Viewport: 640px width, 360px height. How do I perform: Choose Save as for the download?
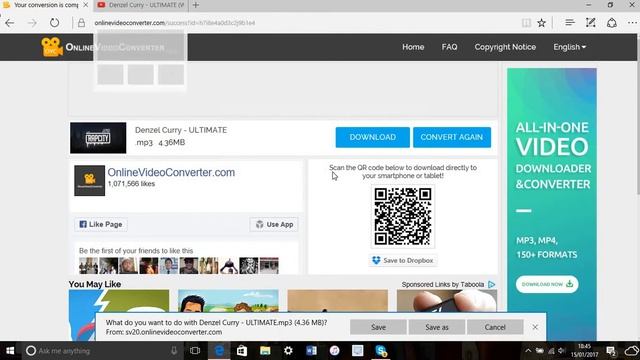[437, 327]
